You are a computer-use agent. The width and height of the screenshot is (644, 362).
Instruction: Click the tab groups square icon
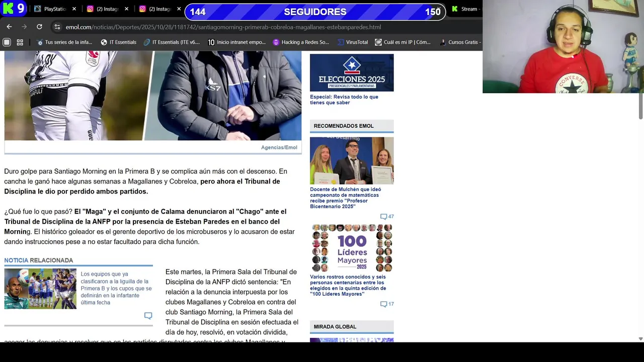(x=7, y=42)
